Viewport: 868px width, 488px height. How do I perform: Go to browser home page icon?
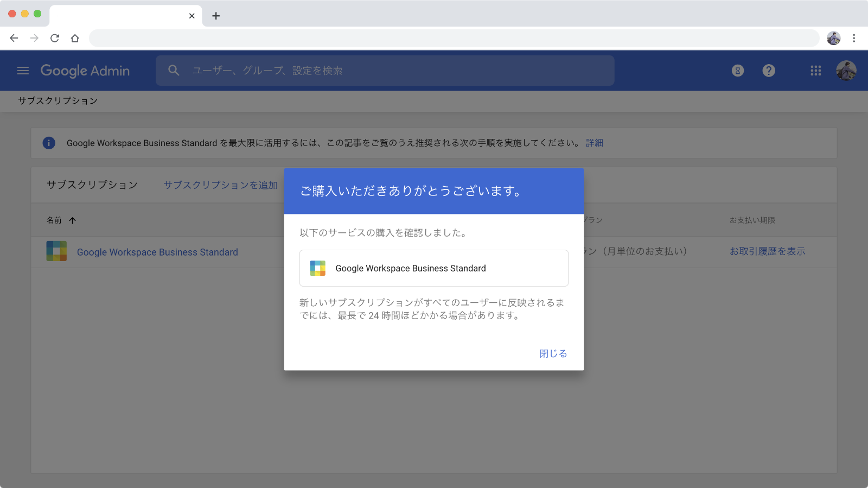tap(75, 38)
